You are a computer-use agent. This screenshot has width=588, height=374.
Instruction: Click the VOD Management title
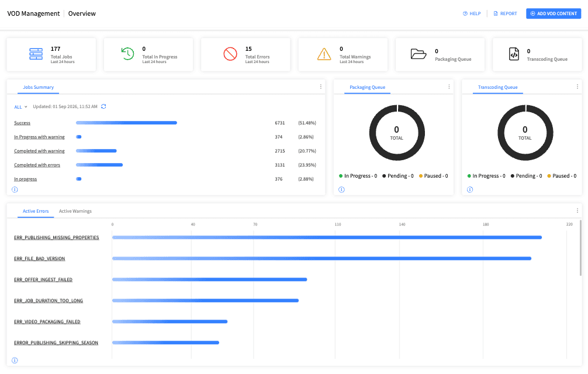33,13
